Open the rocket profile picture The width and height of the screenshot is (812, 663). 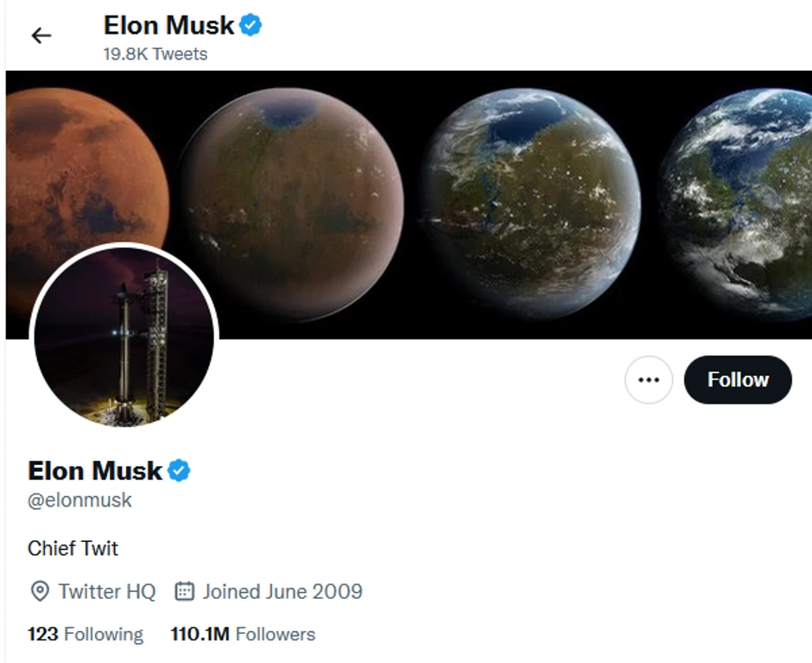pos(124,337)
